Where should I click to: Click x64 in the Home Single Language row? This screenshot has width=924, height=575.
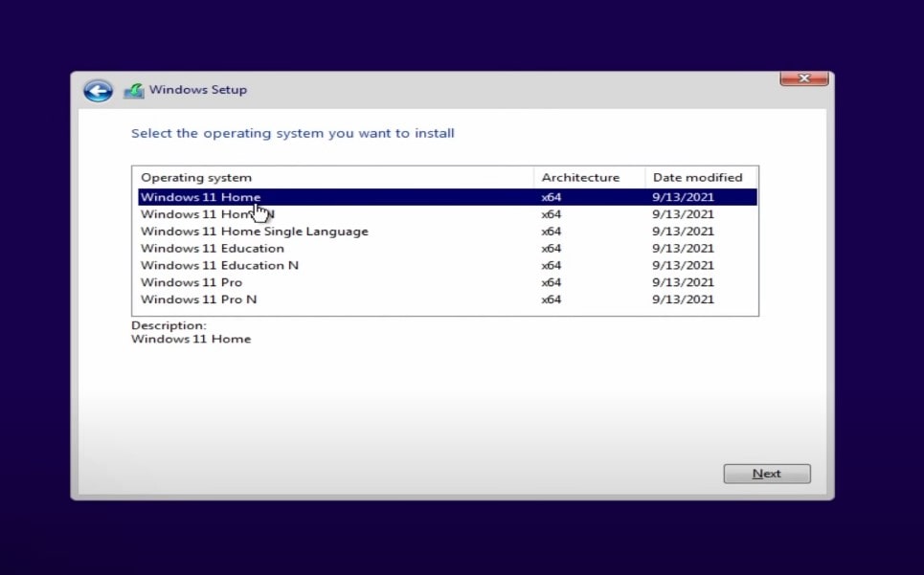pos(551,232)
